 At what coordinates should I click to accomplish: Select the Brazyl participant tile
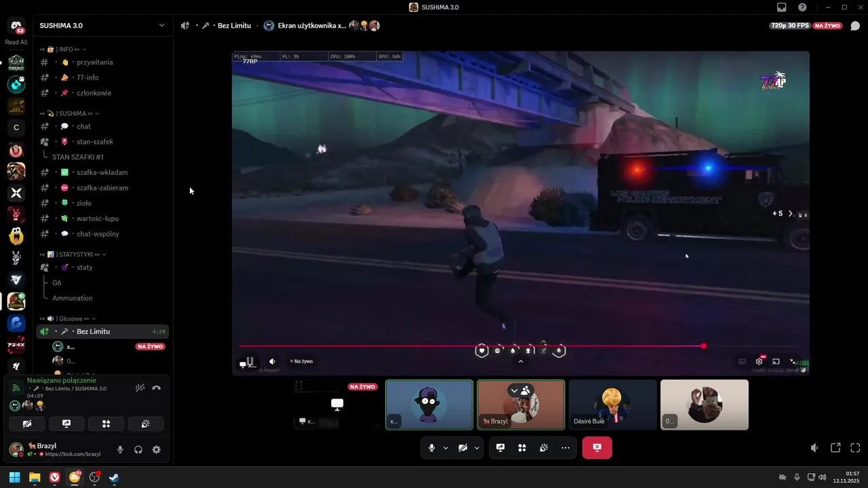521,405
